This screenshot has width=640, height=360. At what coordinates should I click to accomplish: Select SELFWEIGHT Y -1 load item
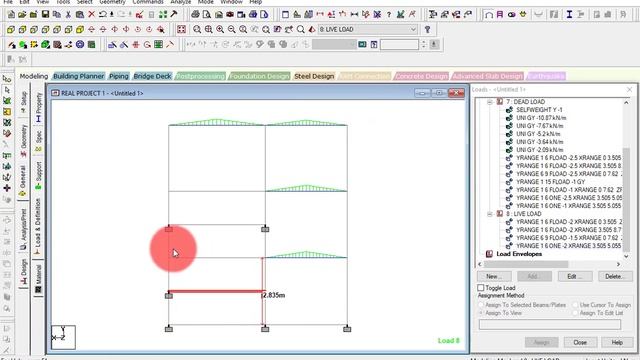(539, 110)
